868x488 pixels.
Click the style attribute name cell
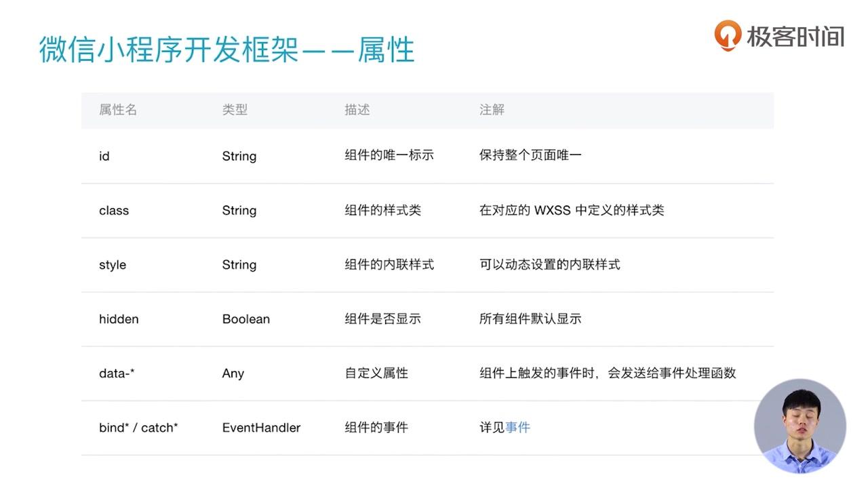[113, 265]
